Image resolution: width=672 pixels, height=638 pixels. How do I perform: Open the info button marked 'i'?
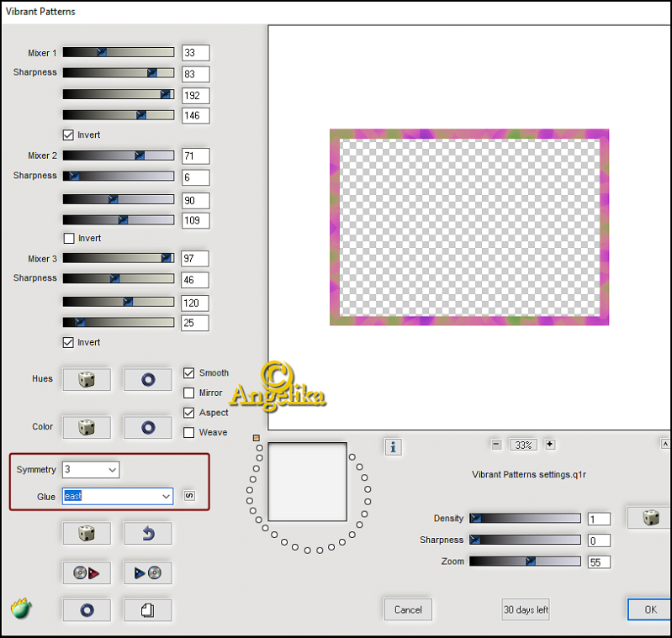click(392, 446)
